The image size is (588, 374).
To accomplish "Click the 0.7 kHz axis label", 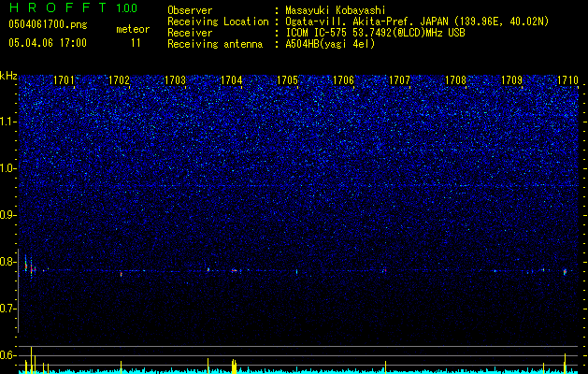I will pos(8,309).
